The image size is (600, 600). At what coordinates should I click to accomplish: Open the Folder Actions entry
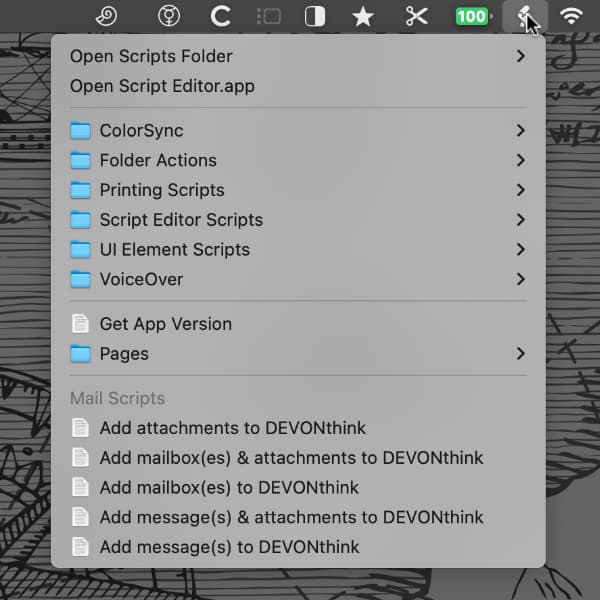[298, 160]
